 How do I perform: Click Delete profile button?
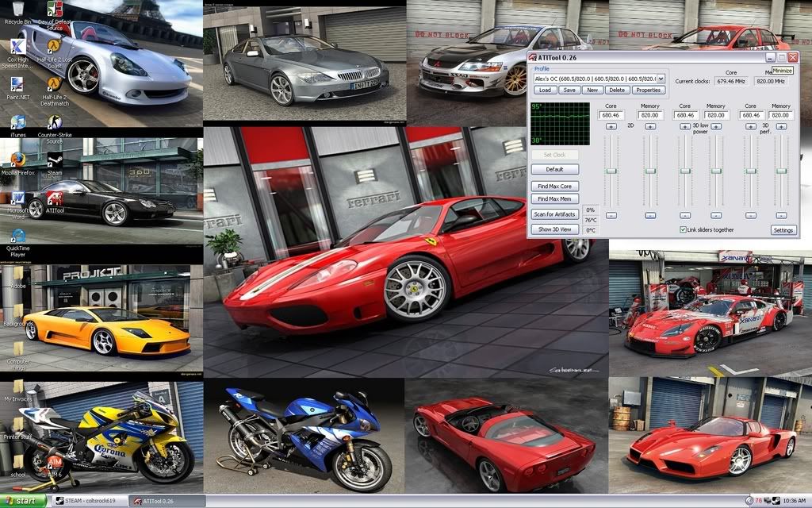[x=617, y=90]
